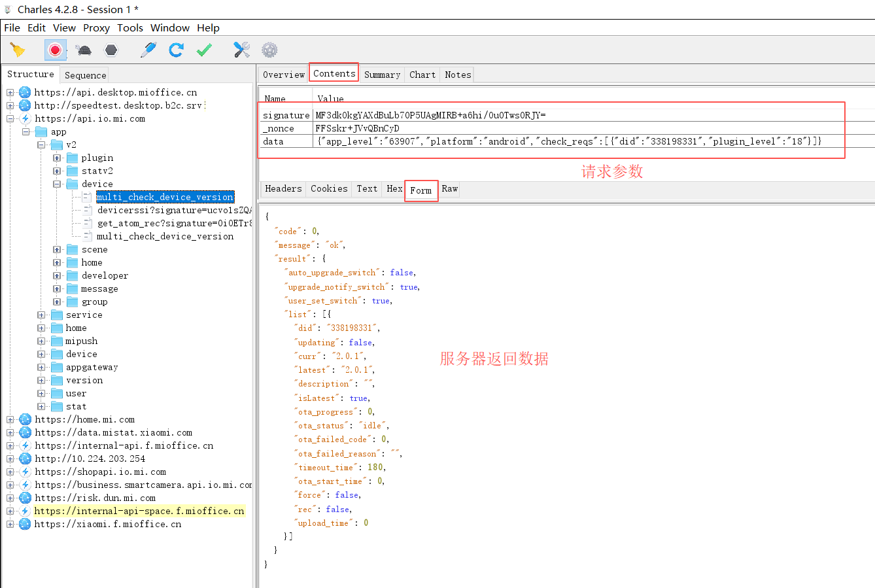Click the data parameter JSON value
875x588 pixels.
(x=568, y=141)
